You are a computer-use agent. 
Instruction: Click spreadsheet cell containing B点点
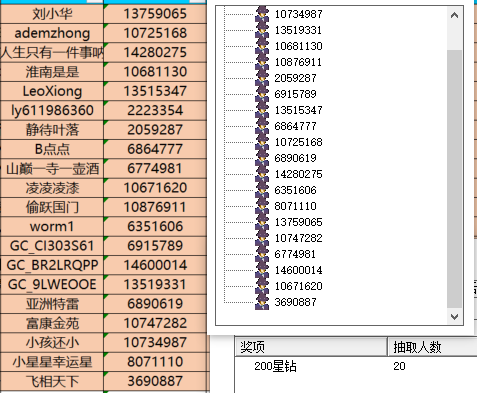tap(52, 149)
